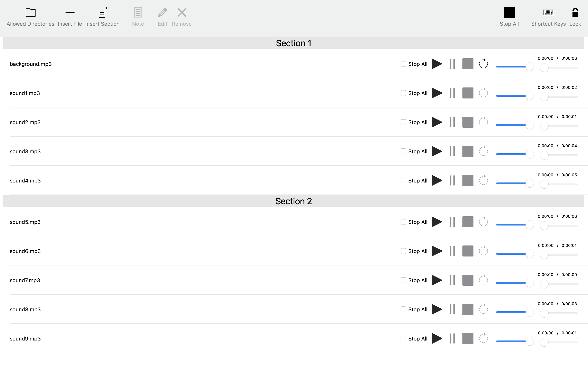Check Stop All box for sound2.mp3
The width and height of the screenshot is (588, 367).
click(x=403, y=122)
